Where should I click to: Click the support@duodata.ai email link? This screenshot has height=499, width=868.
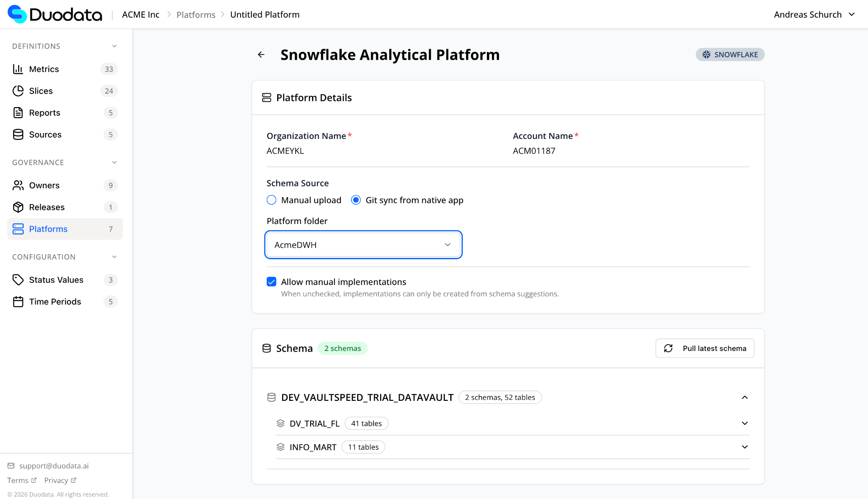[54, 466]
